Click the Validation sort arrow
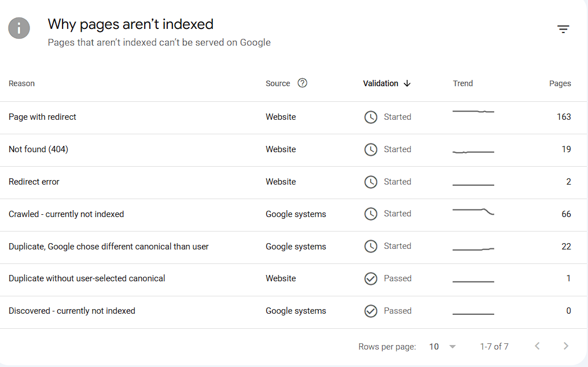This screenshot has width=588, height=367. click(407, 83)
